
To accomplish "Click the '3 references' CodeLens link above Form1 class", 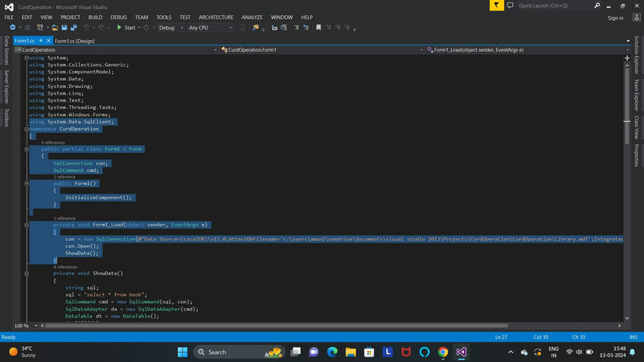I will pos(53,142).
